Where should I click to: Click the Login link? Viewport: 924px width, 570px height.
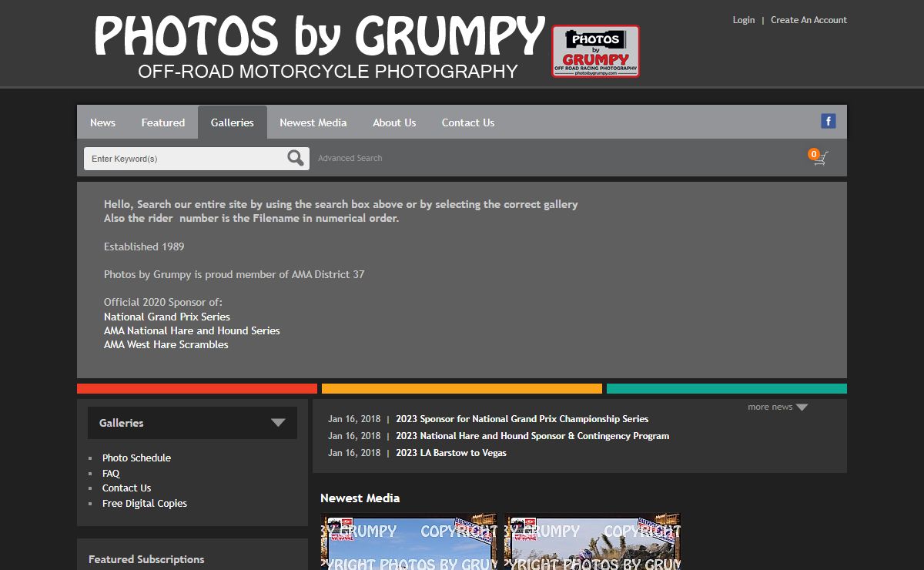[x=743, y=20]
